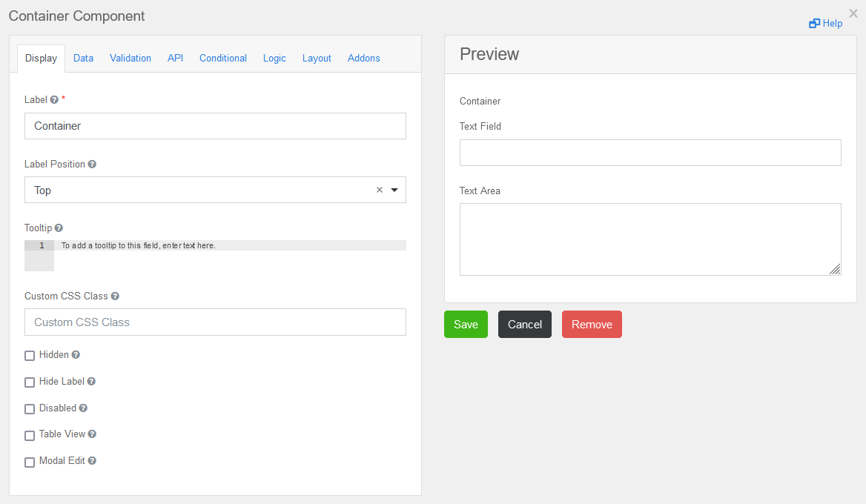Open the Validation tab

pos(130,59)
